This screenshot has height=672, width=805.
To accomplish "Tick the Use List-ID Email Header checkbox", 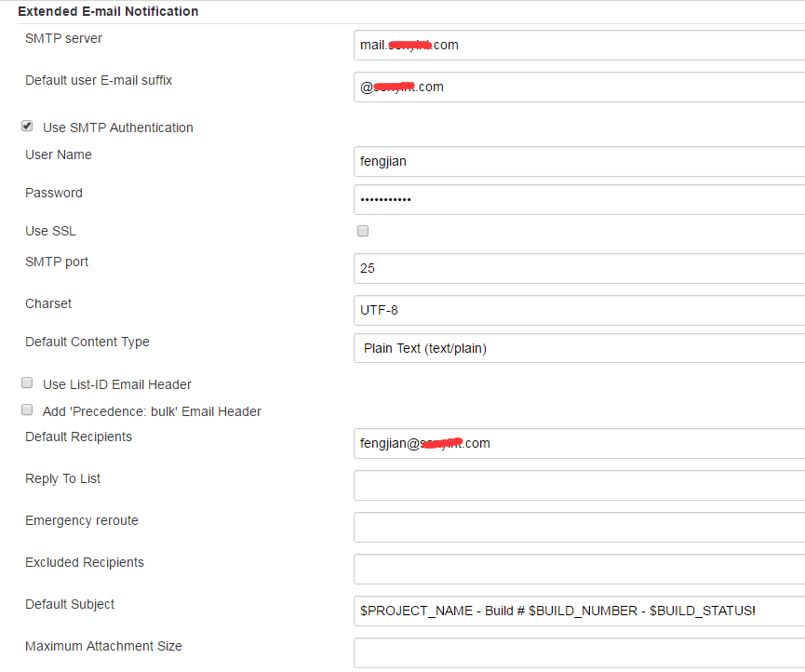I will pyautogui.click(x=27, y=383).
